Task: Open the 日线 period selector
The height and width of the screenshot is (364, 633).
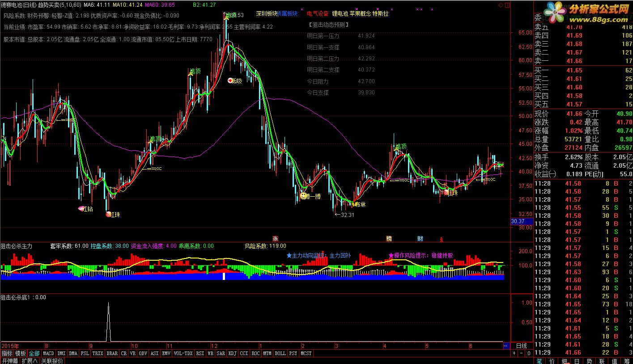Action: 522,346
